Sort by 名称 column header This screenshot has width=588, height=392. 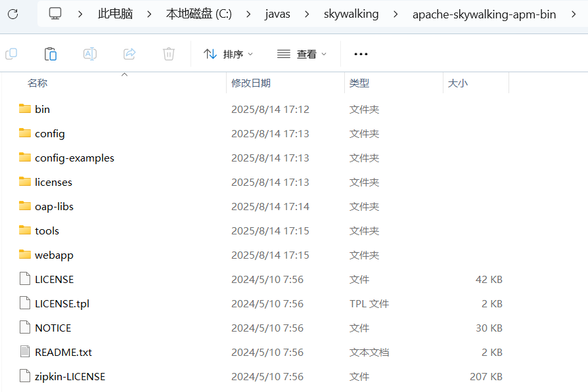(x=37, y=83)
